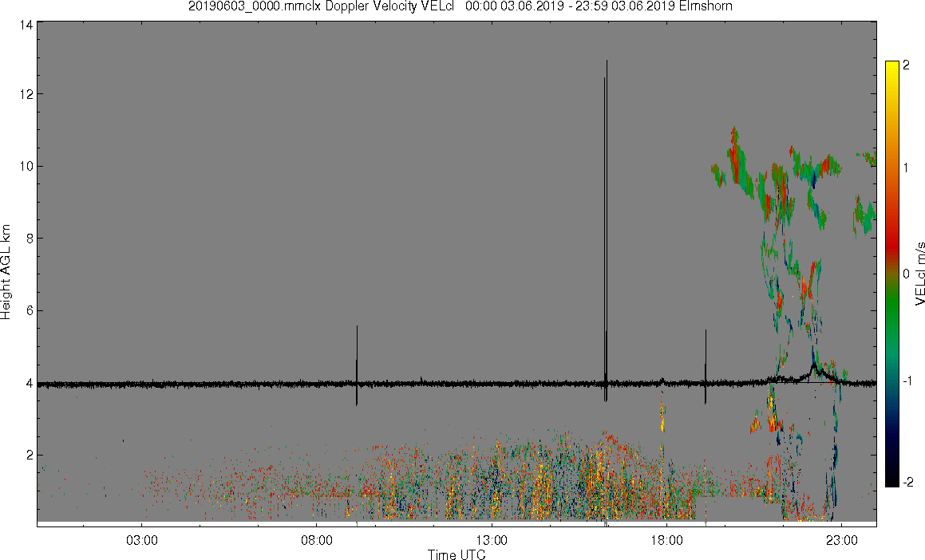Click the colorbar tick label -2

908,482
